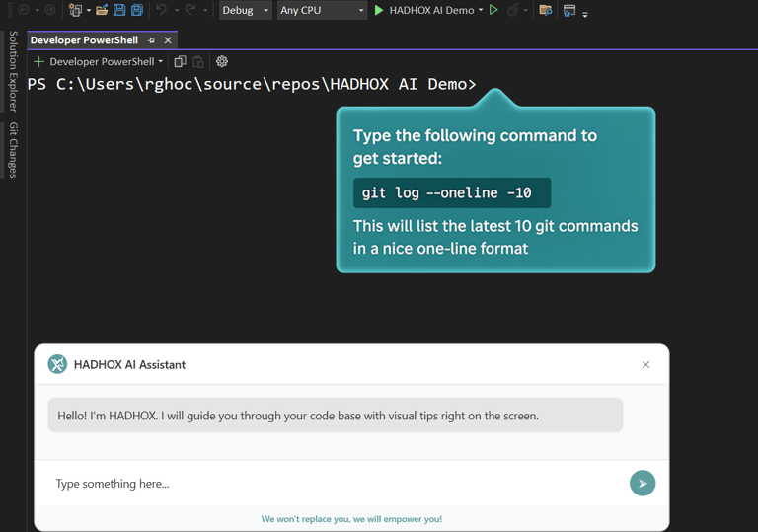Close the HADHOX AI Assistant panel
Viewport: 758px width, 532px height.
click(x=645, y=364)
